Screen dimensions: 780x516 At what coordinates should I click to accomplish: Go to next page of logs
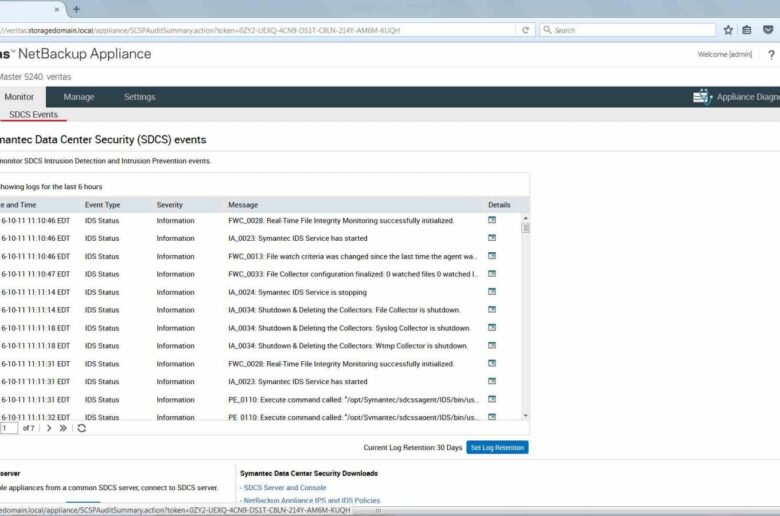click(49, 428)
